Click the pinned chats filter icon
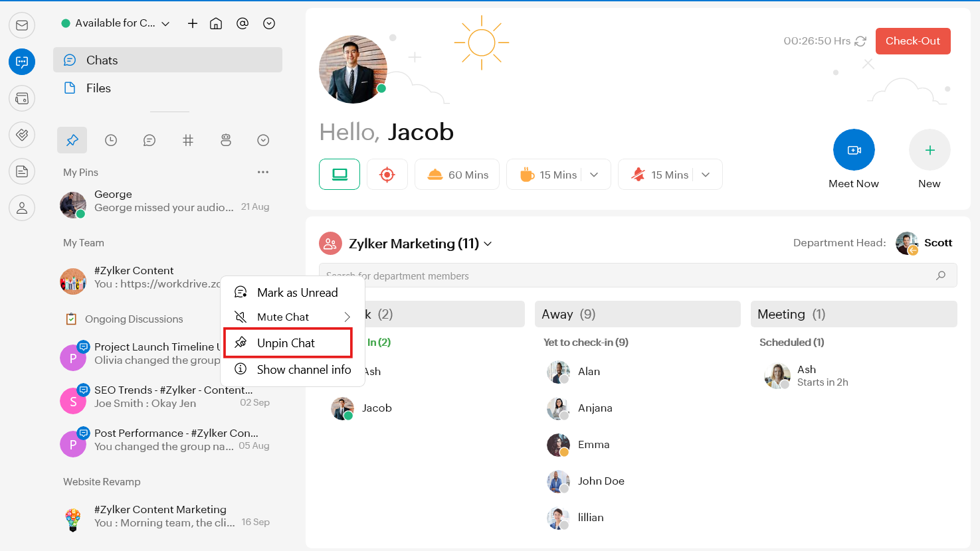 click(72, 140)
